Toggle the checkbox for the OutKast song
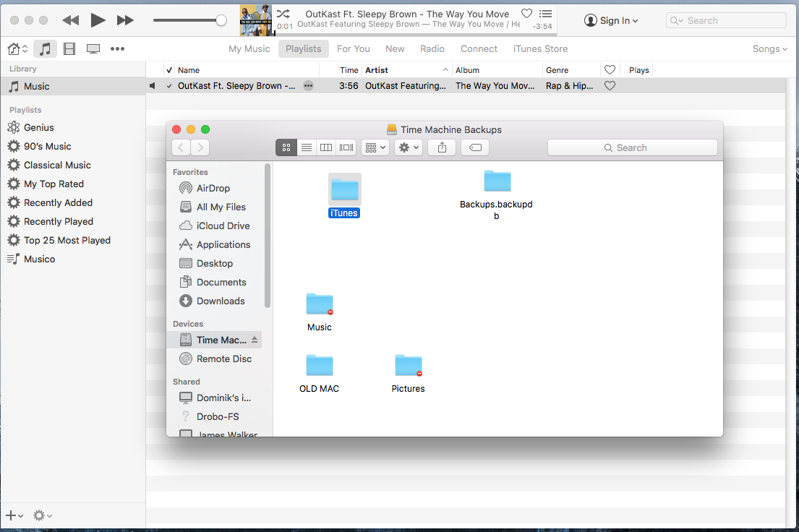Screen dimensions: 799x532 [170, 86]
